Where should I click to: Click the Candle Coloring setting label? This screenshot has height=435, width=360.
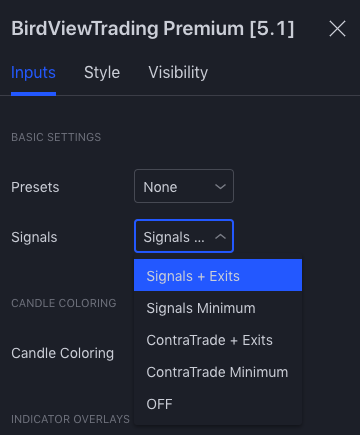point(62,353)
